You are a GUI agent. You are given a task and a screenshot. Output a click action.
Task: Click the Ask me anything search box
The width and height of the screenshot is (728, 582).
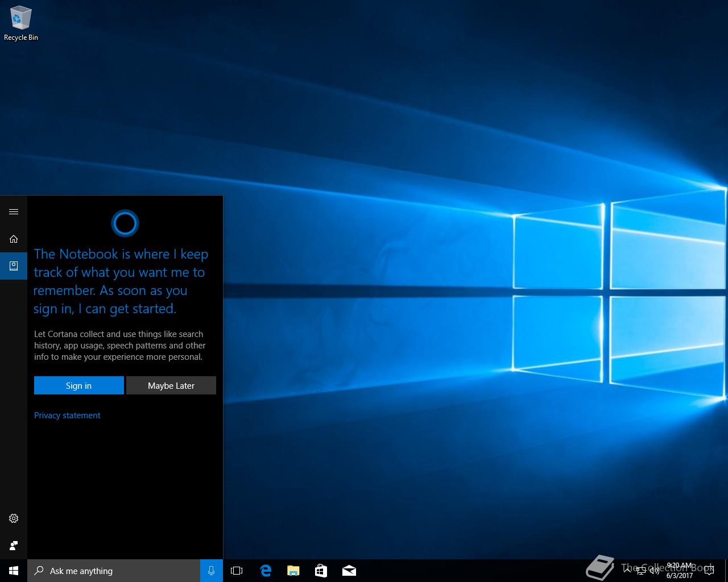coord(114,571)
